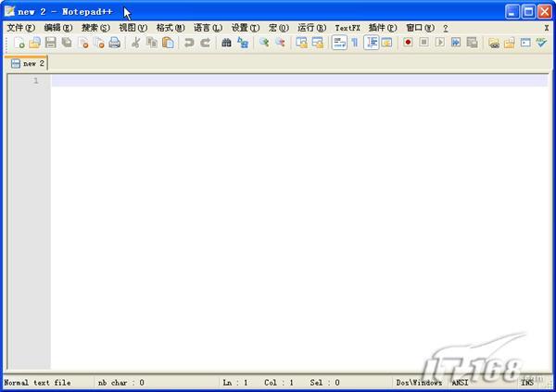Zoom out with the magnifier minus icon
This screenshot has height=392, width=556.
280,43
